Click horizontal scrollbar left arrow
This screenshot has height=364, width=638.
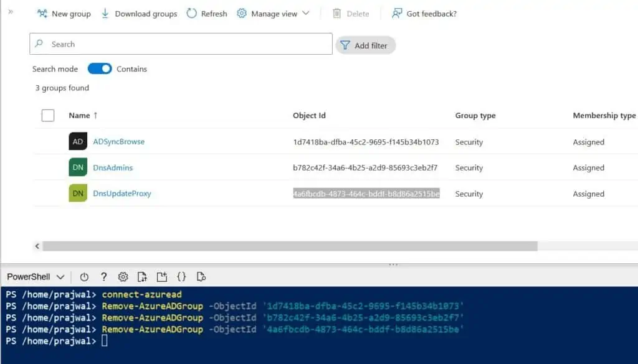click(37, 246)
